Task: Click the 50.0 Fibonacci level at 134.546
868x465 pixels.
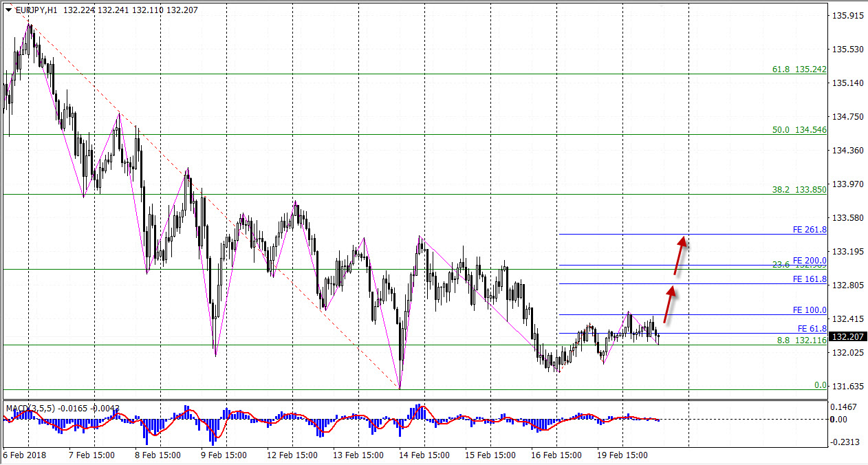Action: click(x=799, y=130)
